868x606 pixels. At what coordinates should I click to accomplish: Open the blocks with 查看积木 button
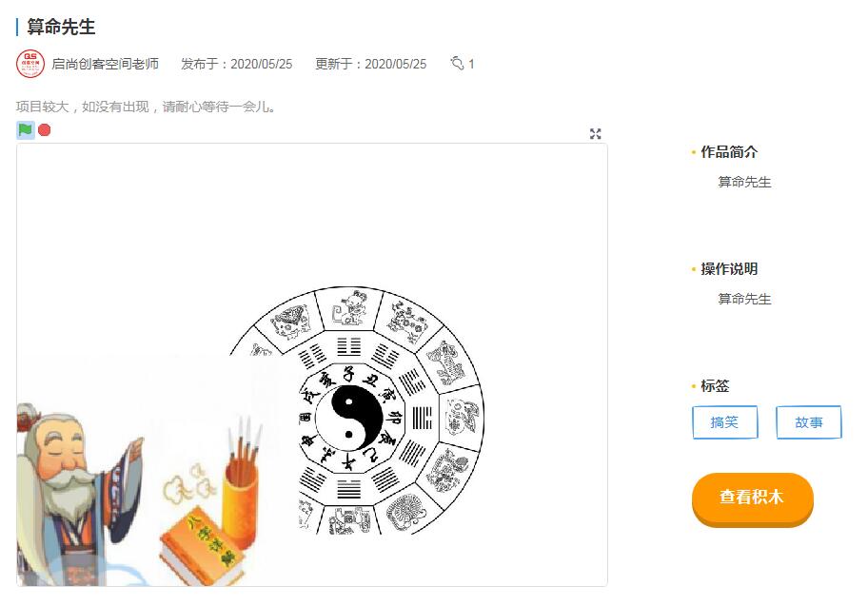[x=752, y=498]
